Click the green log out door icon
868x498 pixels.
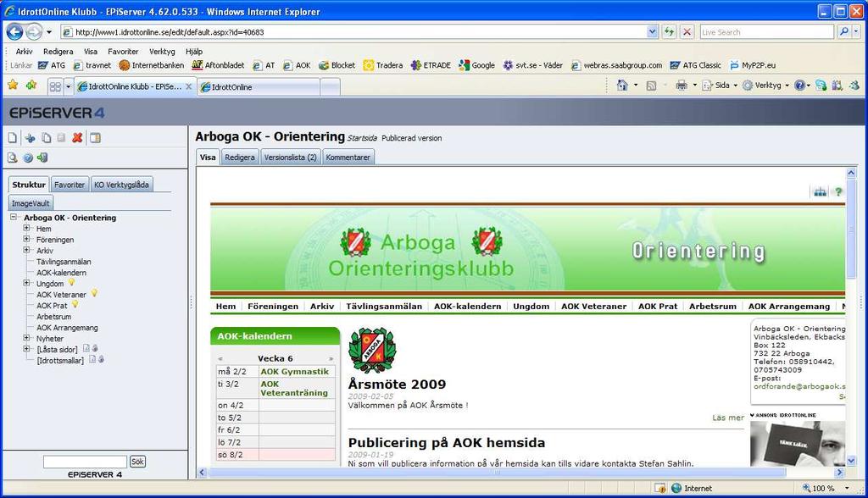(42, 158)
